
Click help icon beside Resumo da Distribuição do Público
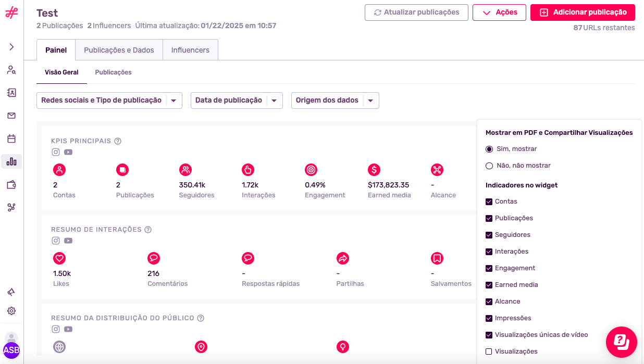(201, 318)
